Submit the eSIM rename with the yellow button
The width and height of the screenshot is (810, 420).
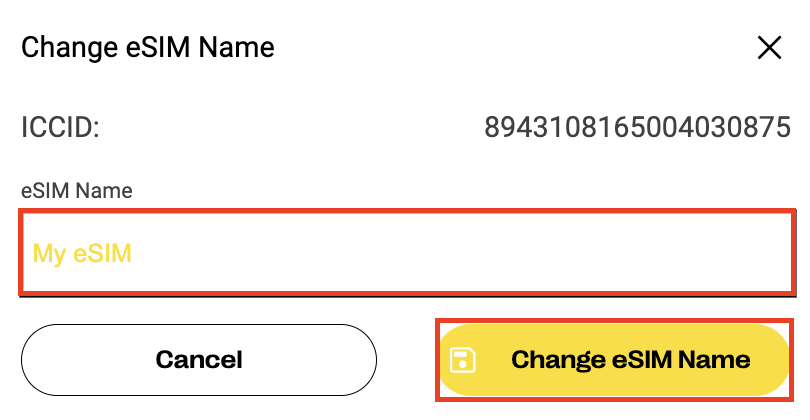point(614,360)
